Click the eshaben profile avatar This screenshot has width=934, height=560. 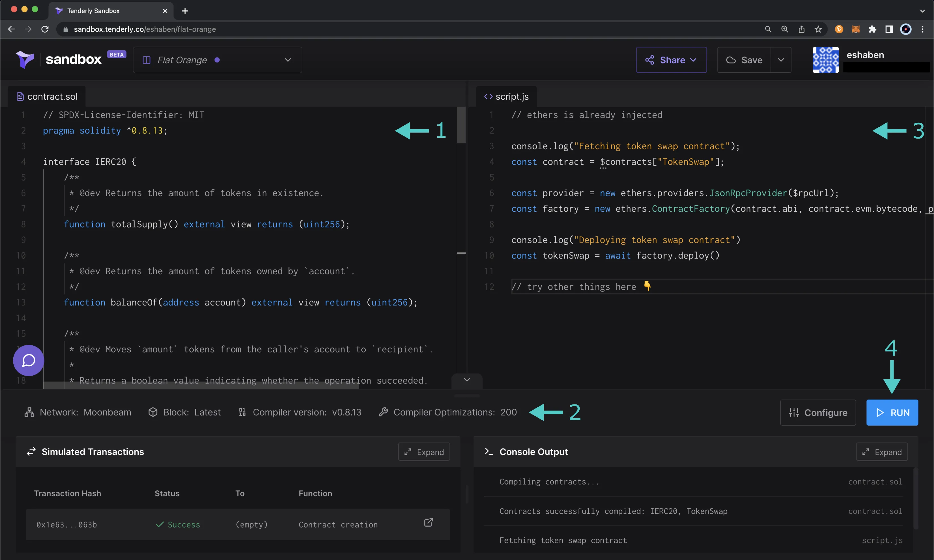click(x=826, y=60)
